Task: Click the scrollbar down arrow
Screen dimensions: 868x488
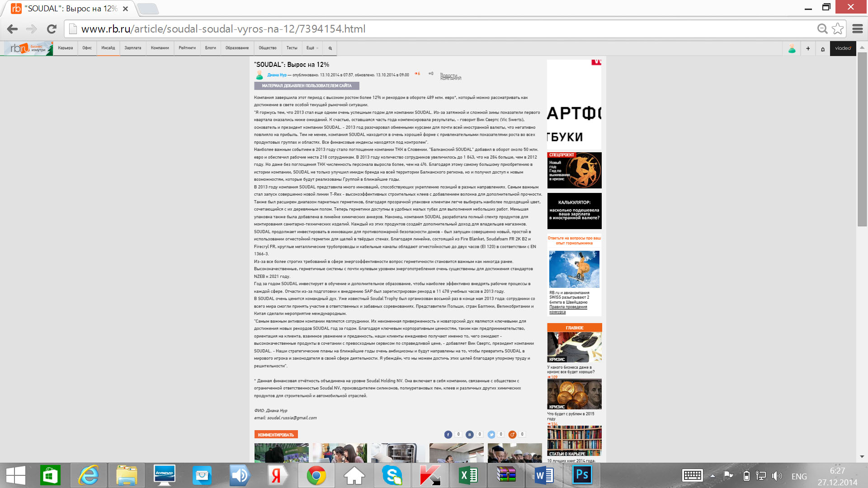Action: [x=862, y=457]
